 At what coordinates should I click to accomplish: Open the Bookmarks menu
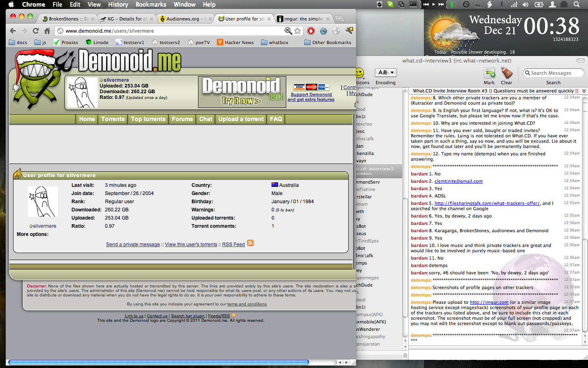coord(151,4)
